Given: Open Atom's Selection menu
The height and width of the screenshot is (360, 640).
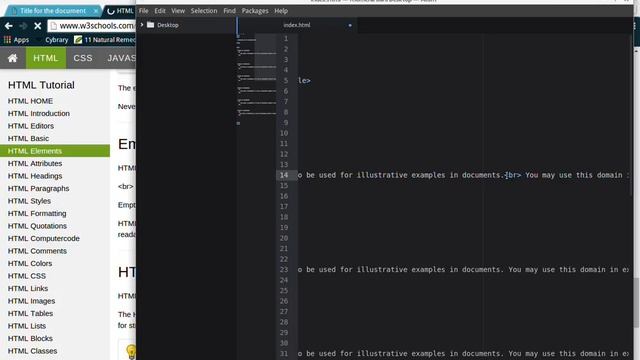Looking at the screenshot, I should [x=204, y=11].
